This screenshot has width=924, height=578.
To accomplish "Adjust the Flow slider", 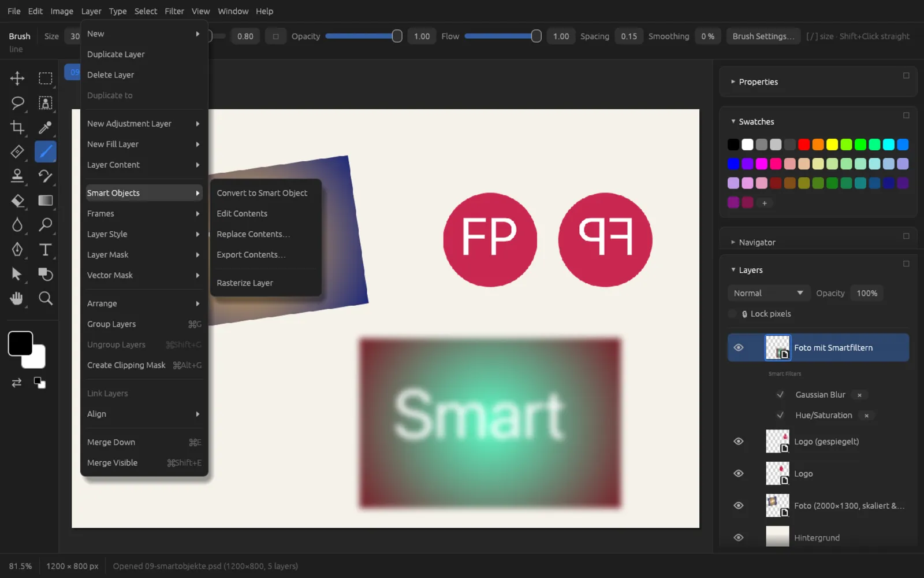I will [502, 36].
